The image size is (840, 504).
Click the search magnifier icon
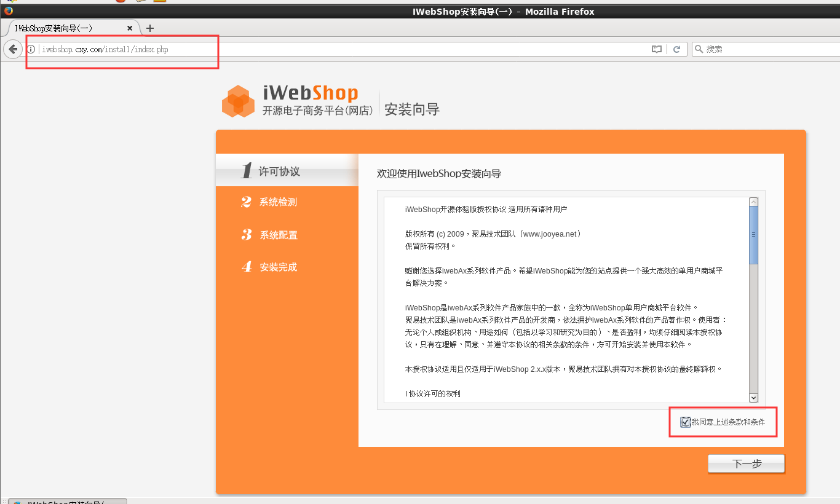699,49
